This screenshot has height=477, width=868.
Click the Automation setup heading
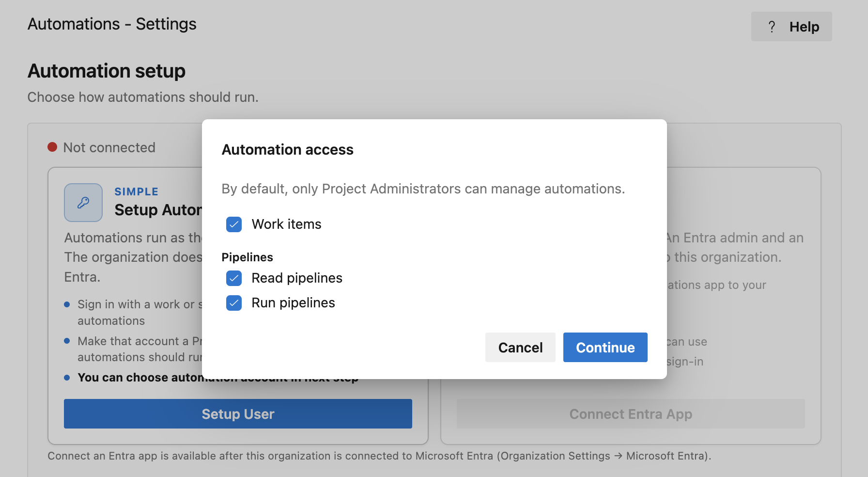tap(107, 71)
